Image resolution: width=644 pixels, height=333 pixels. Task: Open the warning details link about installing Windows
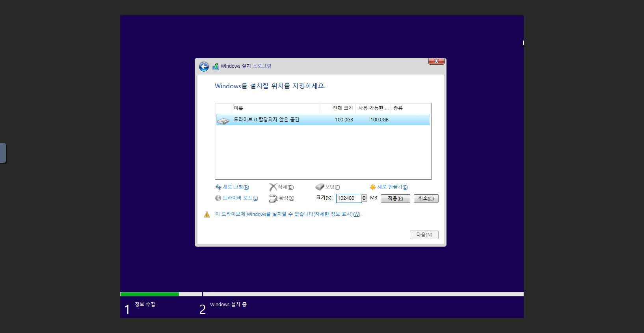[288, 214]
